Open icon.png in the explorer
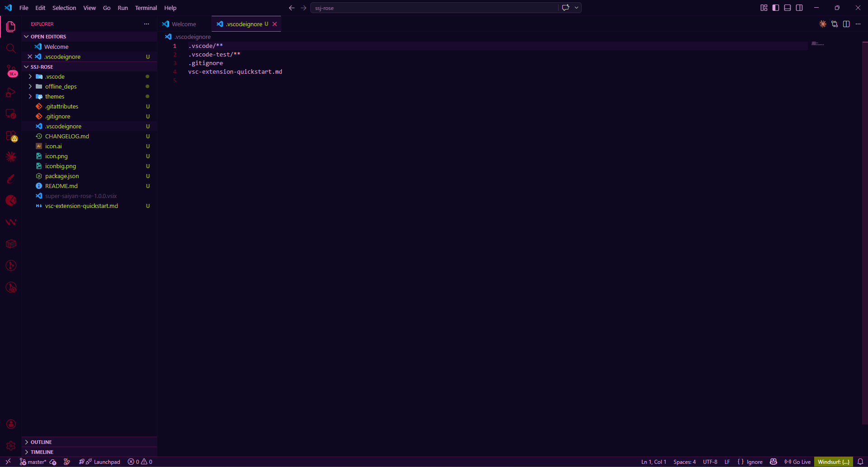 pos(89,156)
